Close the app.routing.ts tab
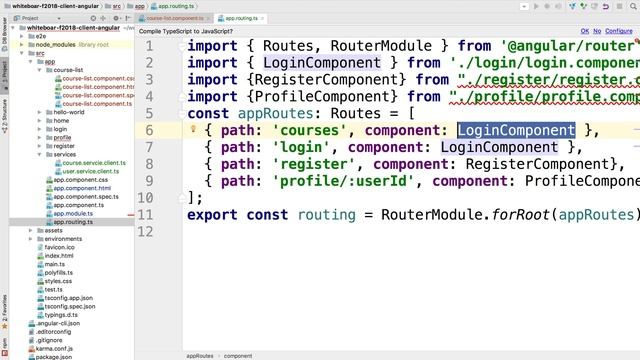The height and width of the screenshot is (360, 640). (262, 18)
